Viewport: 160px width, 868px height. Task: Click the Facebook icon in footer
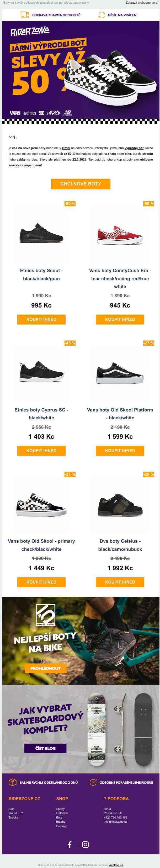coord(70,844)
